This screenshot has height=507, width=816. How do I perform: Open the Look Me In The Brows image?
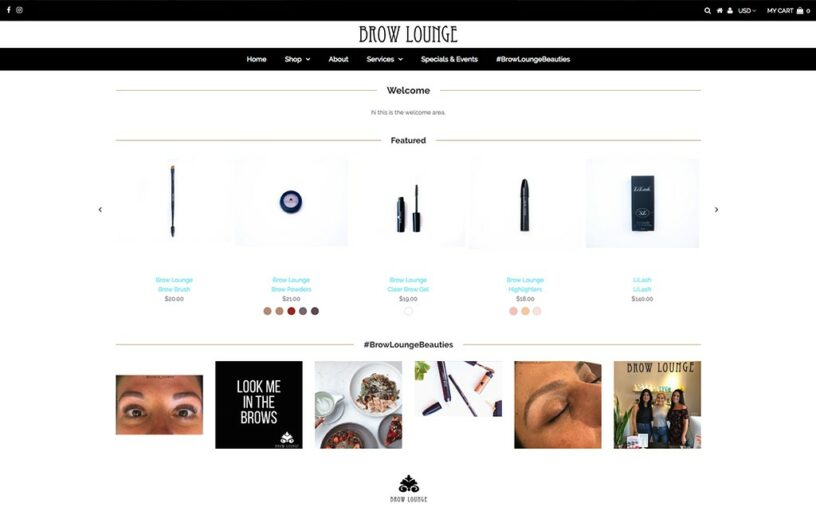coord(259,404)
